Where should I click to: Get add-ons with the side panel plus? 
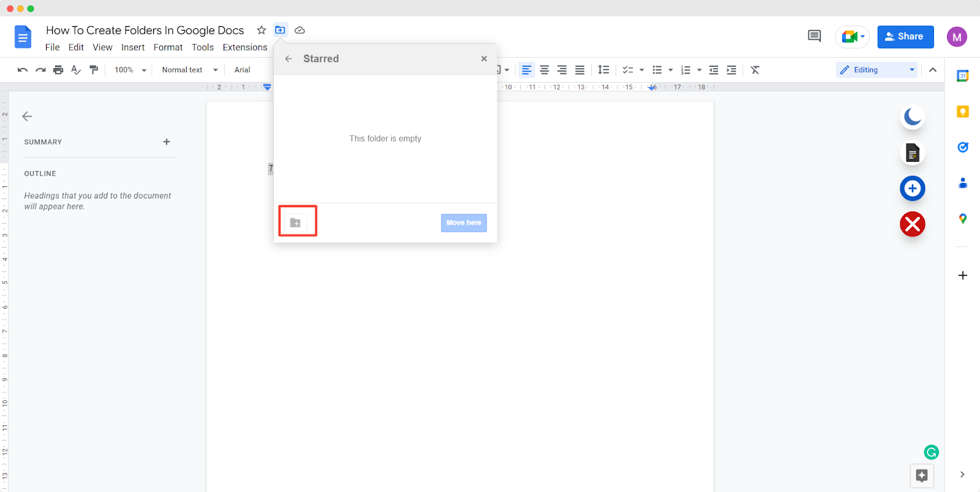click(x=963, y=276)
